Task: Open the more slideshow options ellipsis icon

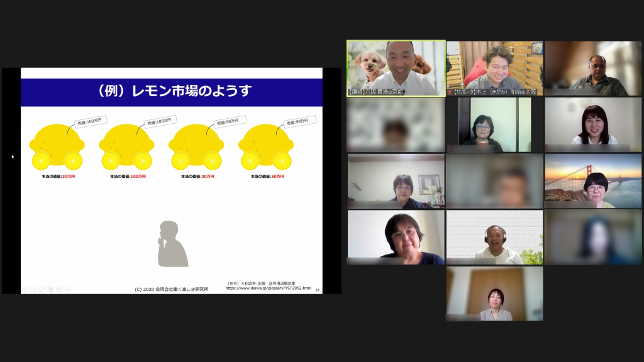Action: (68, 289)
